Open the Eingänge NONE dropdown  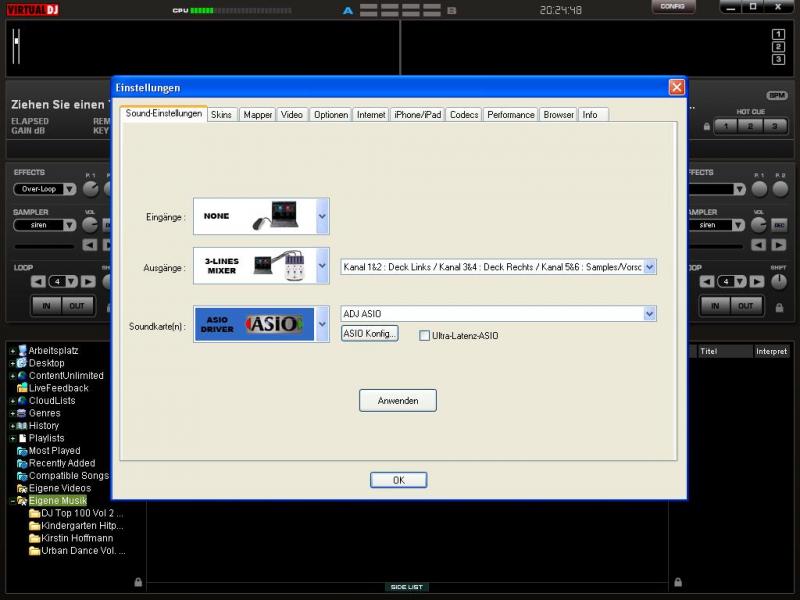pos(322,216)
